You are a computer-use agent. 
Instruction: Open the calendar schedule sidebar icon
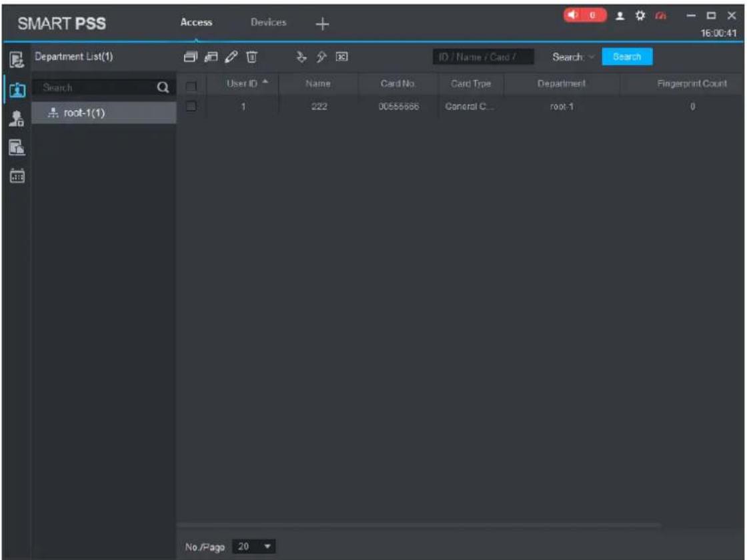17,176
